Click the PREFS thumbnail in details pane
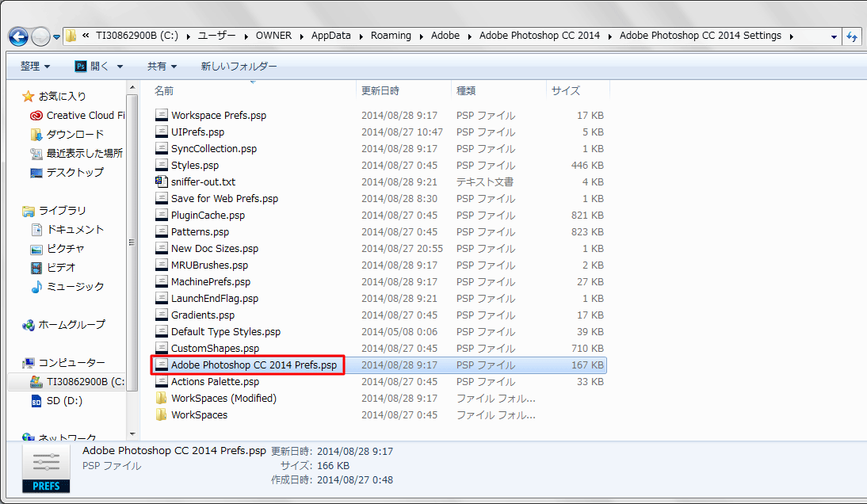The height and width of the screenshot is (504, 867). [x=46, y=469]
